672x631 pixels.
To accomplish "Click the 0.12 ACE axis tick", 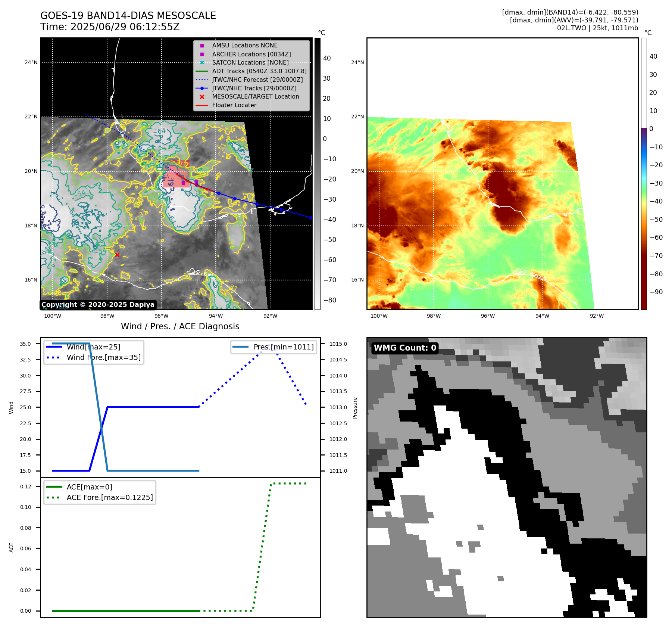I will coord(26,487).
